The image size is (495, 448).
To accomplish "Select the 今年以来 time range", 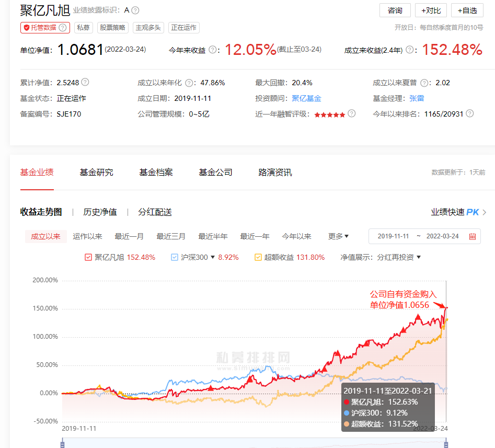I will point(296,236).
